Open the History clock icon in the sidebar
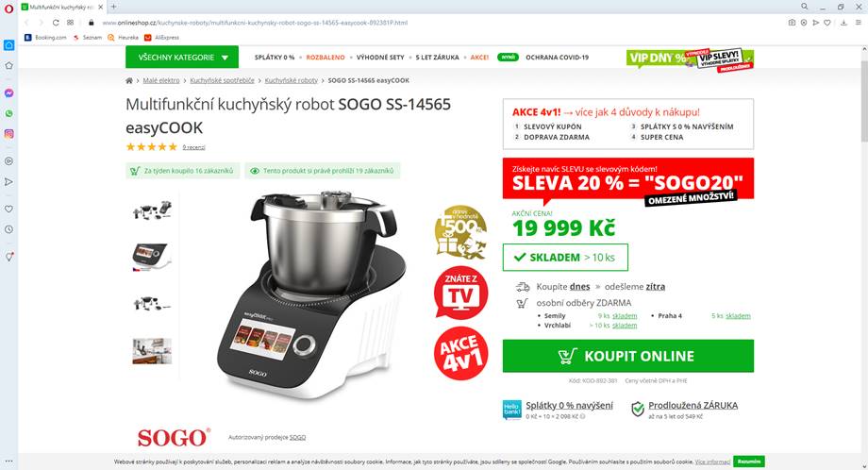Viewport: 868px width, 470px height. point(8,229)
